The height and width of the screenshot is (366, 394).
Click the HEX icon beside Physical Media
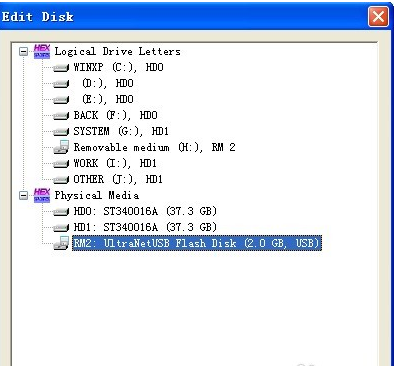[42, 195]
